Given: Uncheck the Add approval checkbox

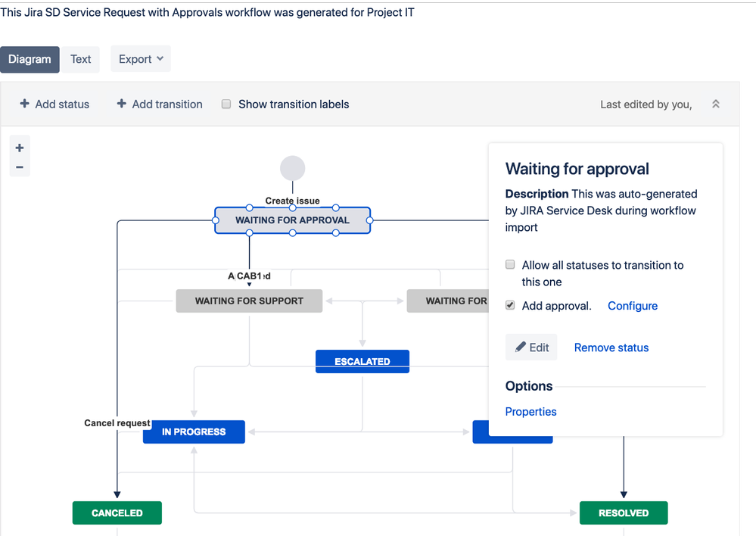Looking at the screenshot, I should point(510,305).
